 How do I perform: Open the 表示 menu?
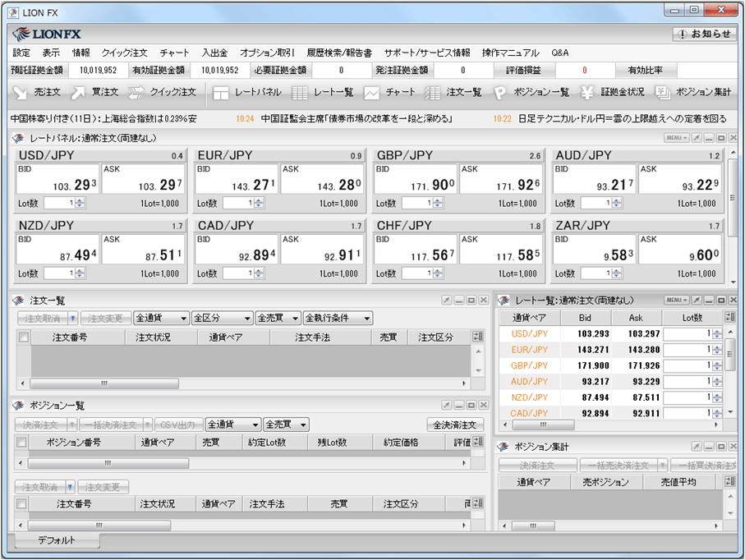[51, 53]
